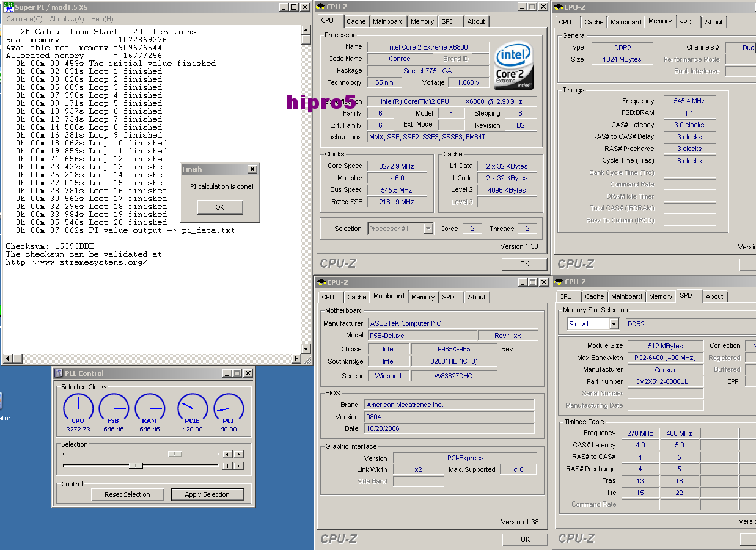Open SPD tab in CPU-Z memory timings window

pyautogui.click(x=686, y=22)
